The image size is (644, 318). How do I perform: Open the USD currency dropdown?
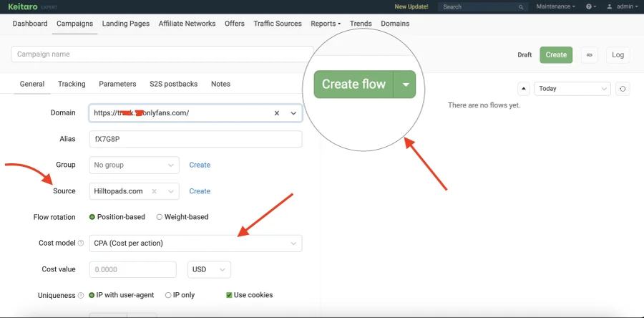[x=208, y=269]
